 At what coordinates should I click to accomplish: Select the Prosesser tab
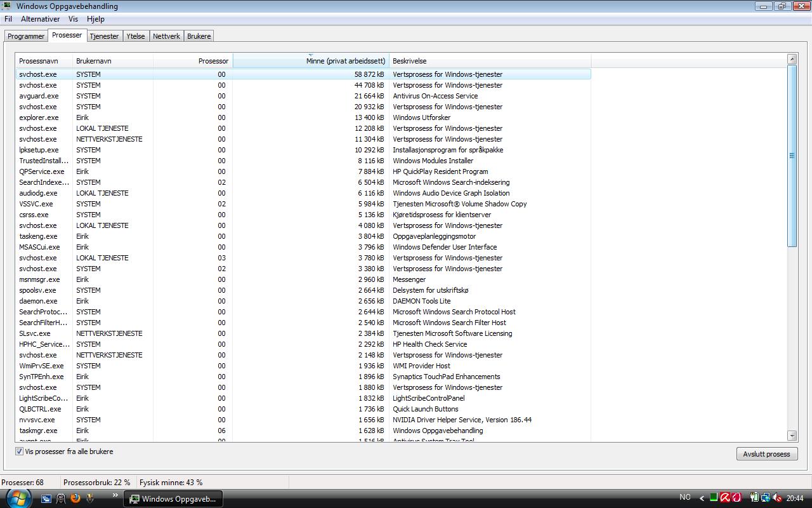coord(67,35)
